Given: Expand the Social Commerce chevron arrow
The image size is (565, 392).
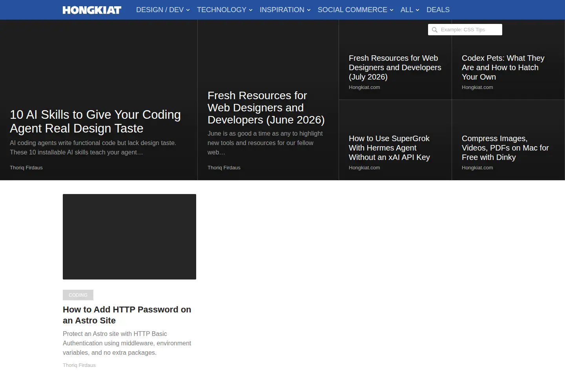Looking at the screenshot, I should [x=392, y=10].
